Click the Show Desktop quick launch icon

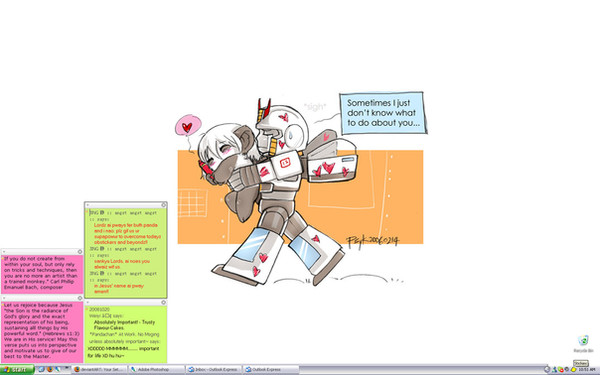click(41, 369)
